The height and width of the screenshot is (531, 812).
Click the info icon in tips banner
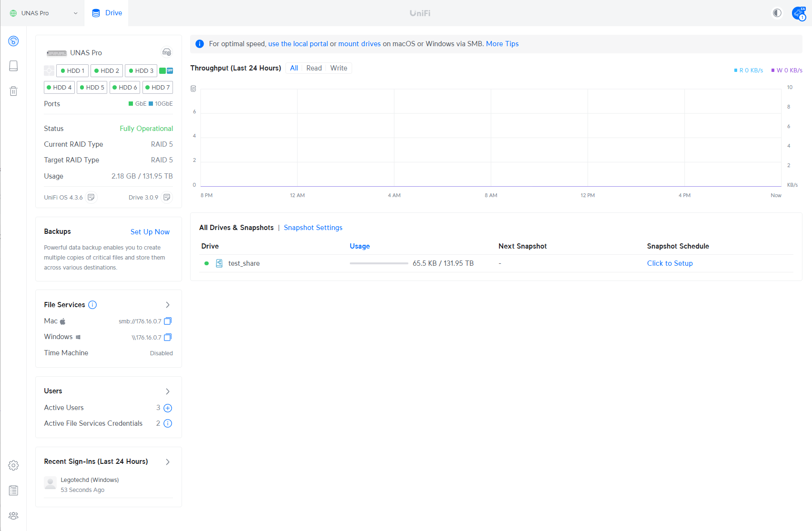(x=200, y=44)
